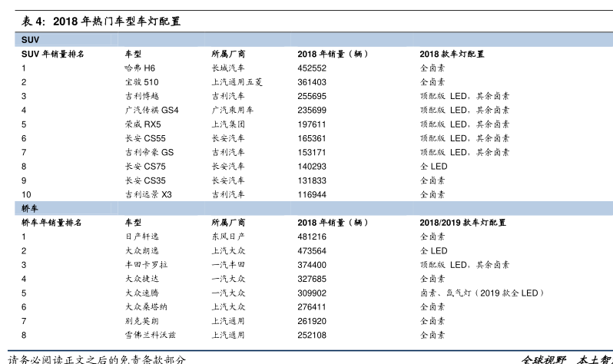Select the 卤素、氙气灯（2019 款全 LED）cell
The height and width of the screenshot is (364, 613).
(482, 293)
